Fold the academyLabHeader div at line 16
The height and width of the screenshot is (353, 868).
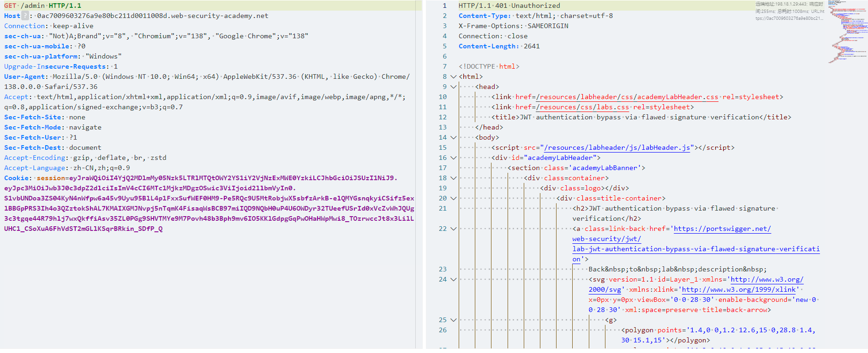pos(453,158)
